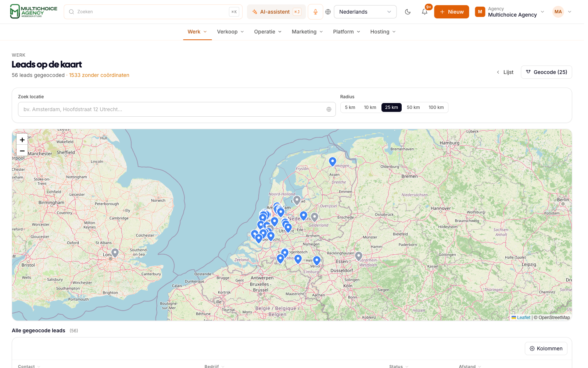Click the Geocode (25) button

546,72
